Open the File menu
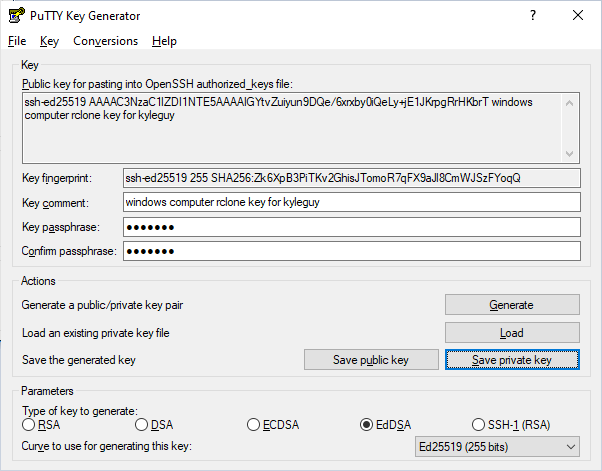Viewport: 602px width, 471px height. pyautogui.click(x=17, y=41)
